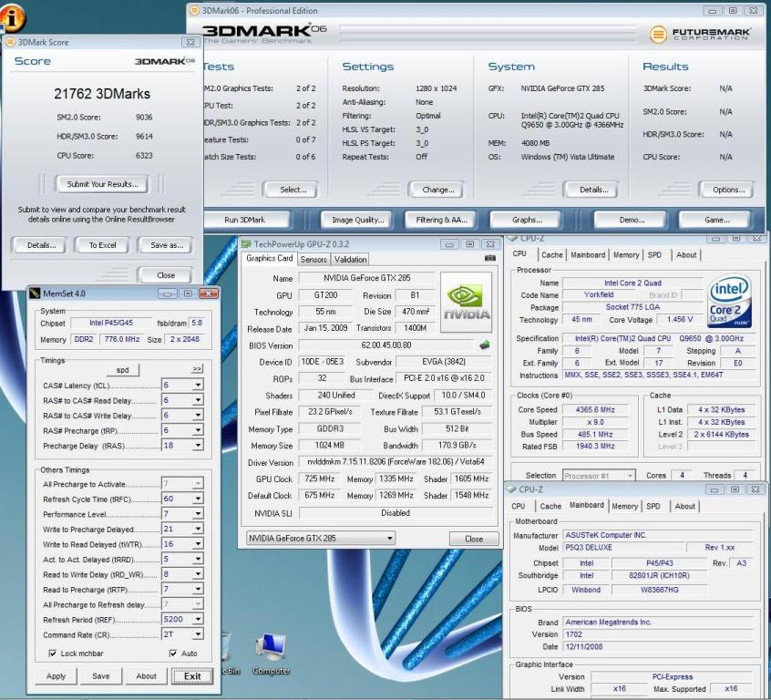Switch to the Validation tab in GPU-Z
Screen dimensions: 771x700
click(350, 259)
